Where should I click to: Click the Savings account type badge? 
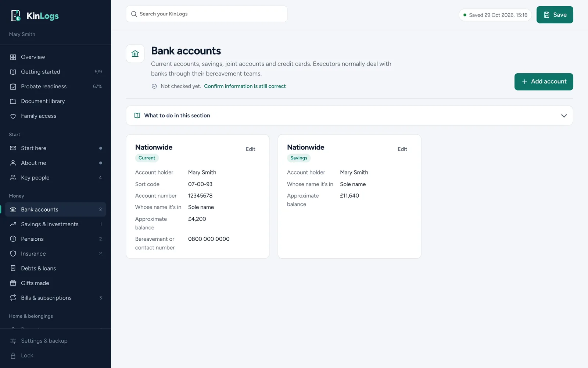click(x=299, y=158)
